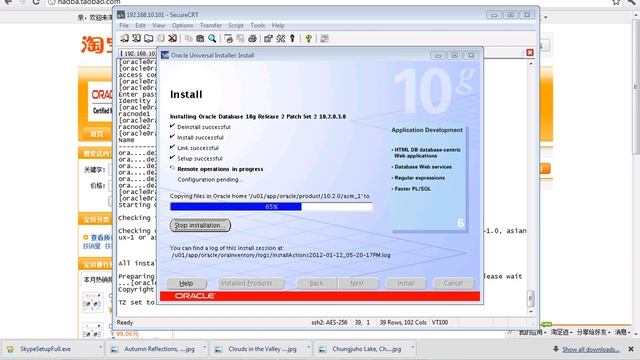Click the installActions log path text
This screenshot has height=360, width=640.
click(x=281, y=255)
